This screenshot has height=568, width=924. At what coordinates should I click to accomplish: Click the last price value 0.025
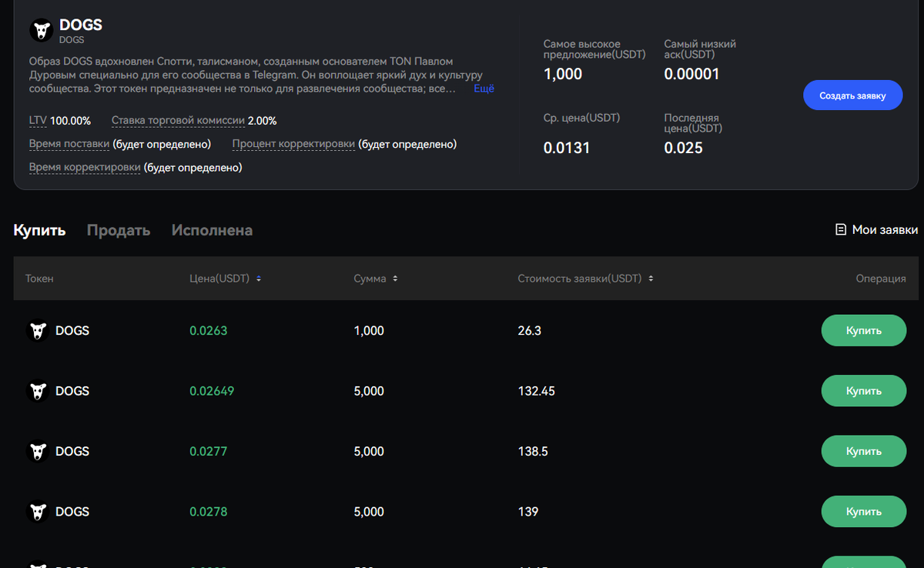[x=684, y=148]
